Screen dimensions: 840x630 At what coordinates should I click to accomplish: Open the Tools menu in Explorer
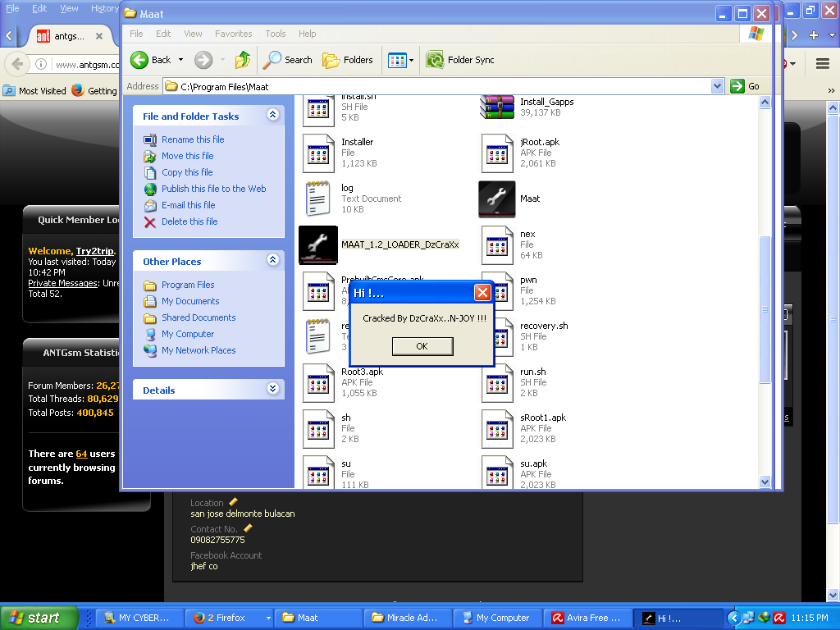(275, 34)
